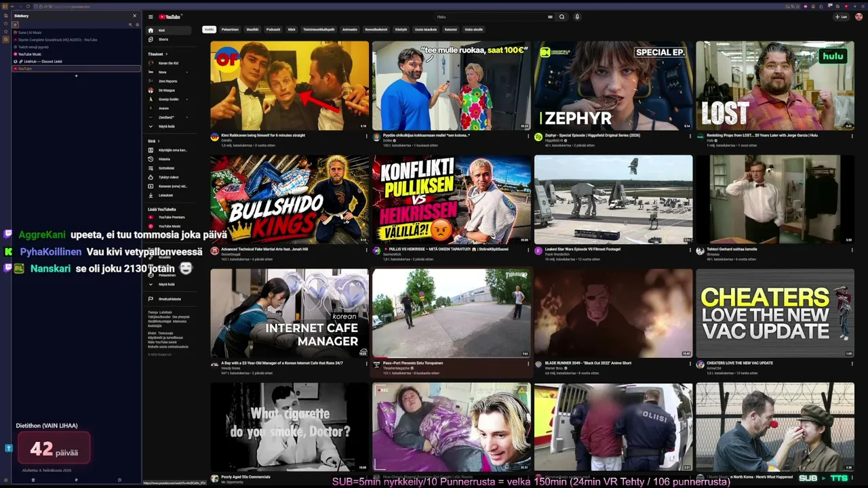868x488 pixels.
Task: Focus the Haku search field
Action: click(x=490, y=17)
